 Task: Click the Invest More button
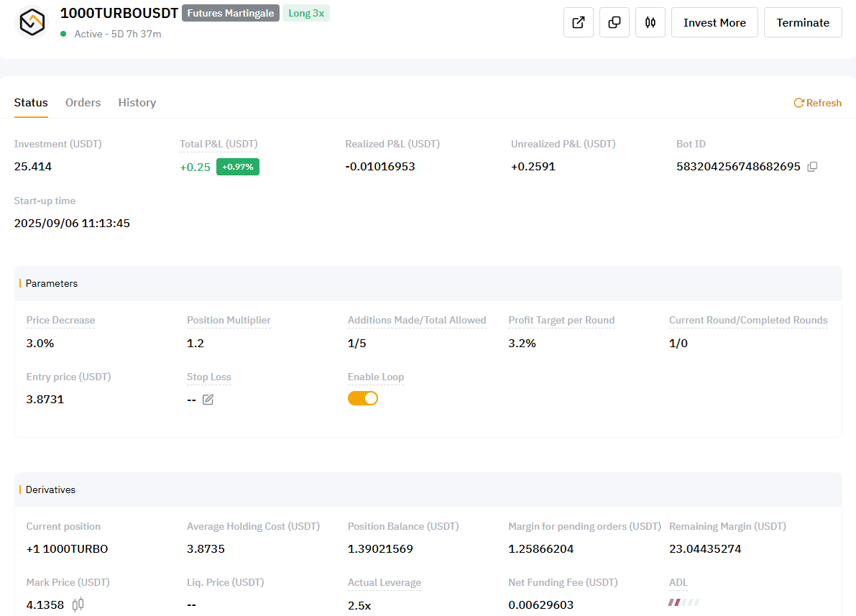(x=714, y=22)
